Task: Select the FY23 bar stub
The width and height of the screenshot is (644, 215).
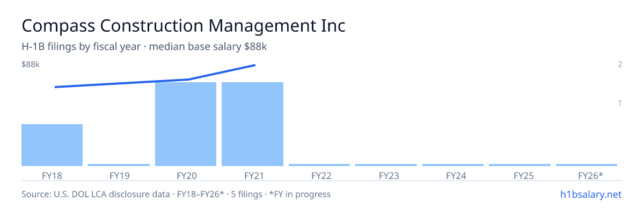Action: pyautogui.click(x=386, y=165)
